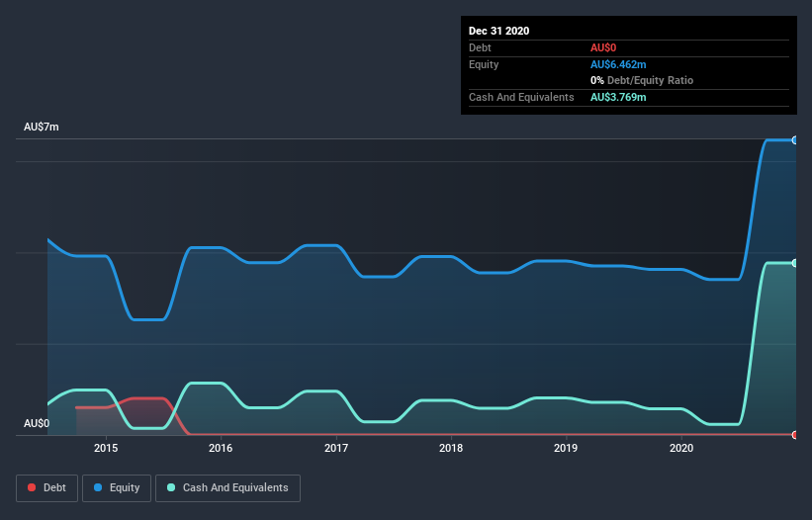Image resolution: width=812 pixels, height=520 pixels.
Task: Click the 2015 x-axis label
Action: click(106, 448)
